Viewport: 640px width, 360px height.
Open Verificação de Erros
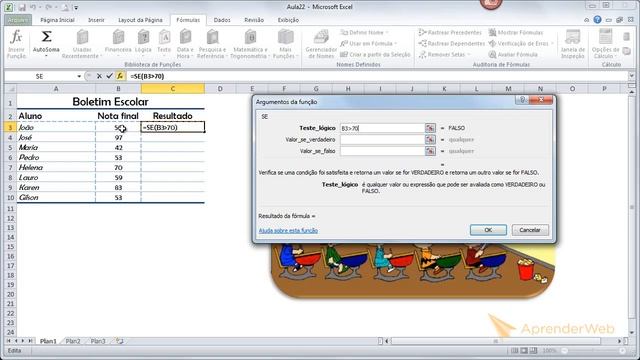point(521,43)
